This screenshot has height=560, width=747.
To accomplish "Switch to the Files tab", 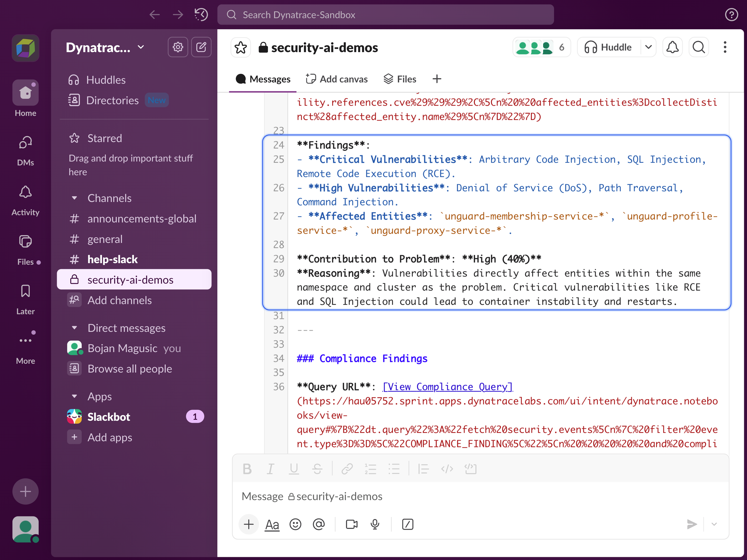I will tap(400, 79).
